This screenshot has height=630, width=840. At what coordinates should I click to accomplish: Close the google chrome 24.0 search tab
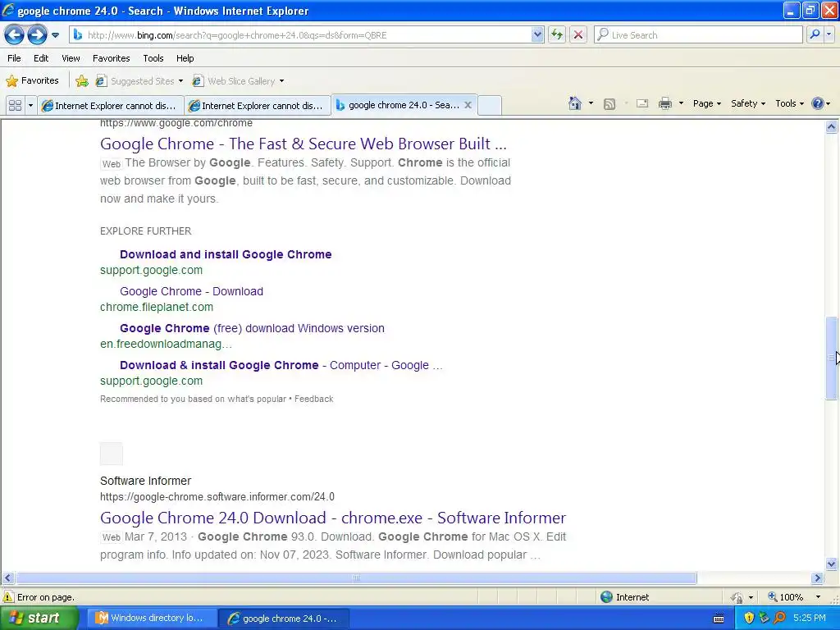point(468,105)
